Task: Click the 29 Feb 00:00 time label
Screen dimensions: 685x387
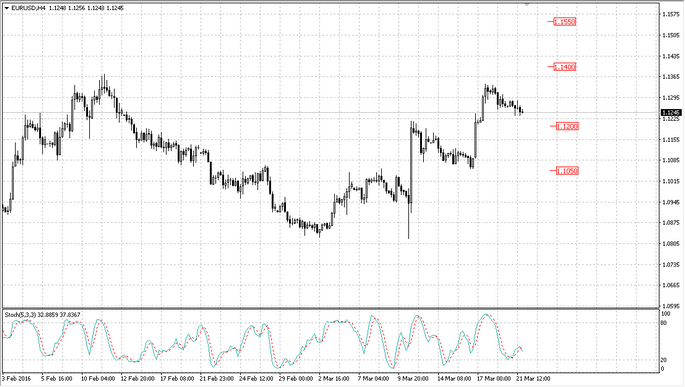Action: (x=296, y=378)
